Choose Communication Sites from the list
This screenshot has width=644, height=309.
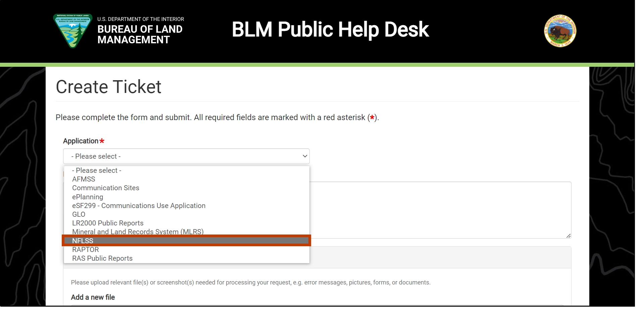tap(105, 188)
